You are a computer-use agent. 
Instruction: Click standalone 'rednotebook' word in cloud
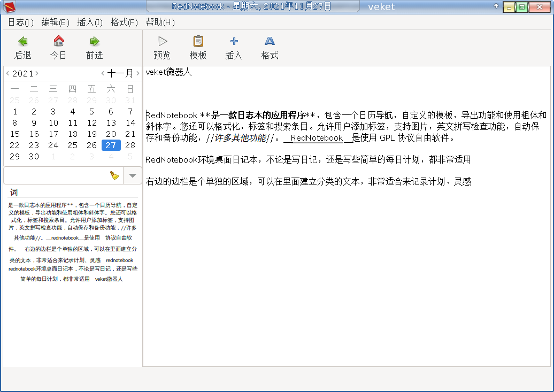(x=119, y=260)
